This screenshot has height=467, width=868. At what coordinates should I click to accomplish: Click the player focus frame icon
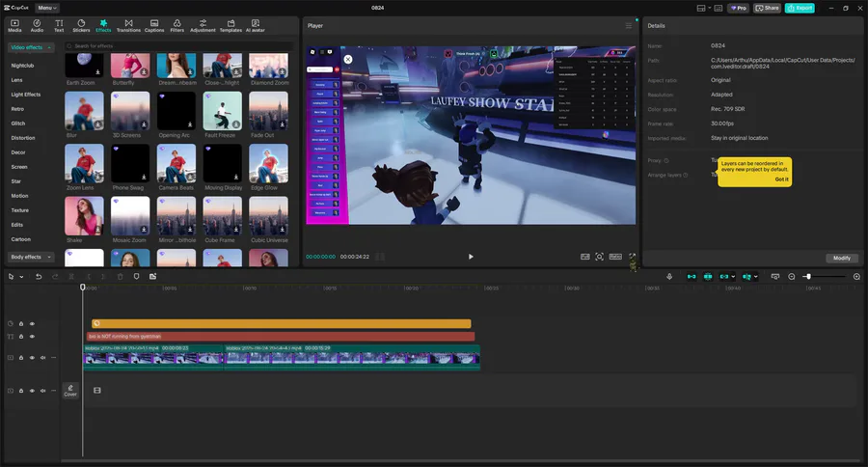pos(600,257)
